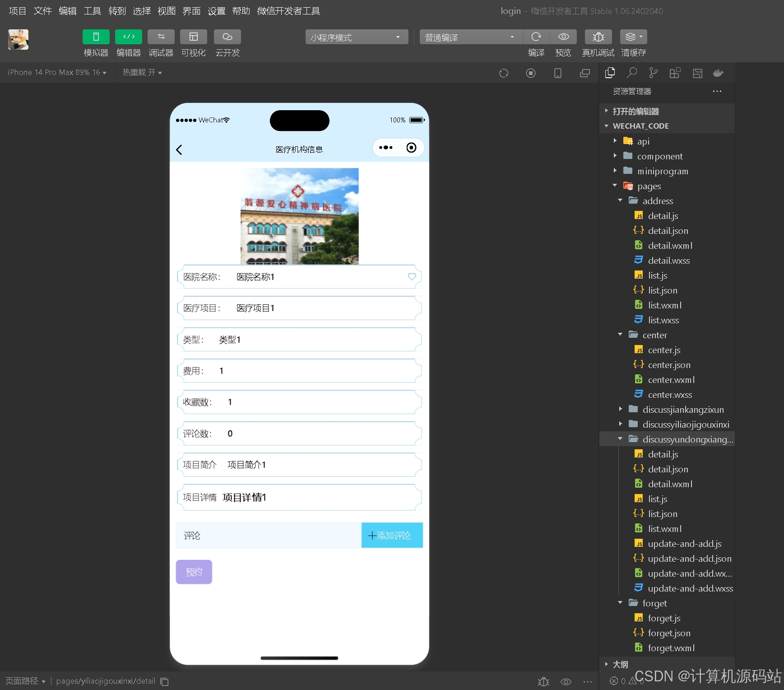Open the 页面路径 dropdown in status bar
Viewport: 784px width, 690px height.
point(25,681)
